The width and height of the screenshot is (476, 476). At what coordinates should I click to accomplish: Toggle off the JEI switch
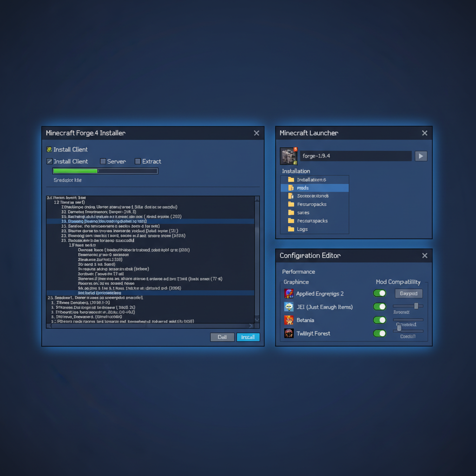pos(379,307)
